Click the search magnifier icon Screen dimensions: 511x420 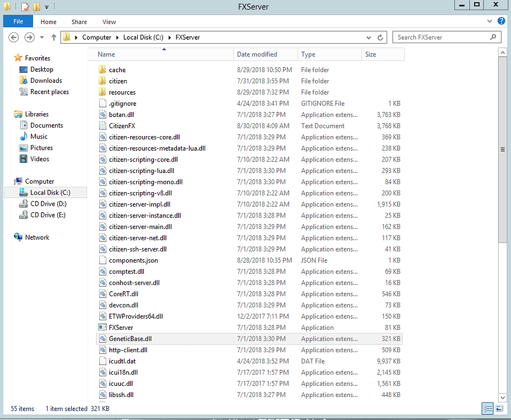coord(494,38)
